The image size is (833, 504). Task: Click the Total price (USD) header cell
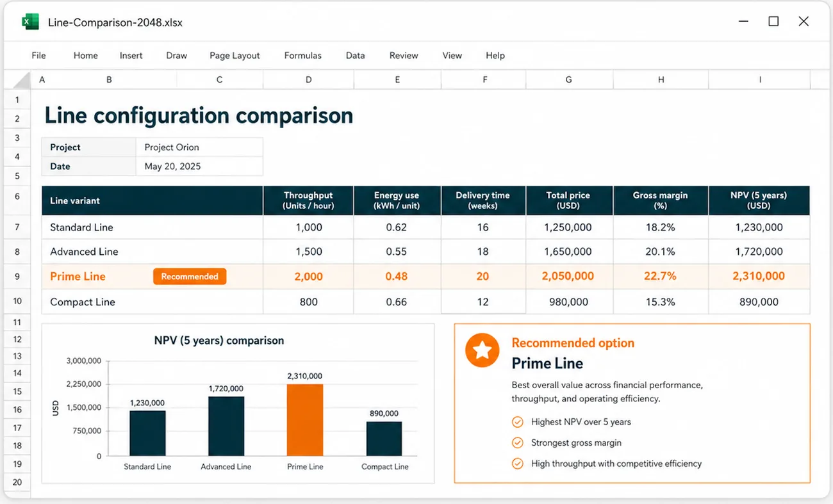click(570, 200)
